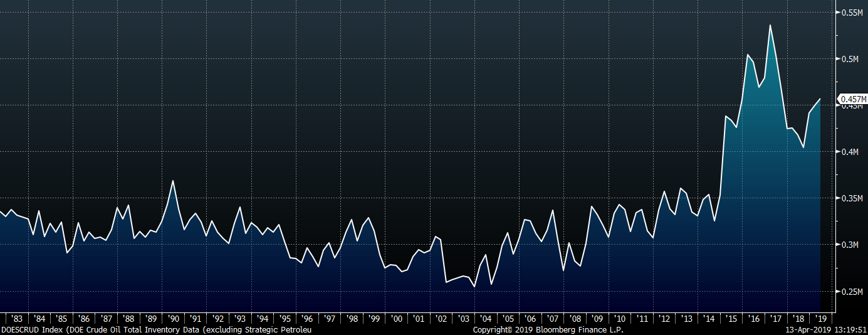
Task: Click the '88 year label
Action: (128, 319)
